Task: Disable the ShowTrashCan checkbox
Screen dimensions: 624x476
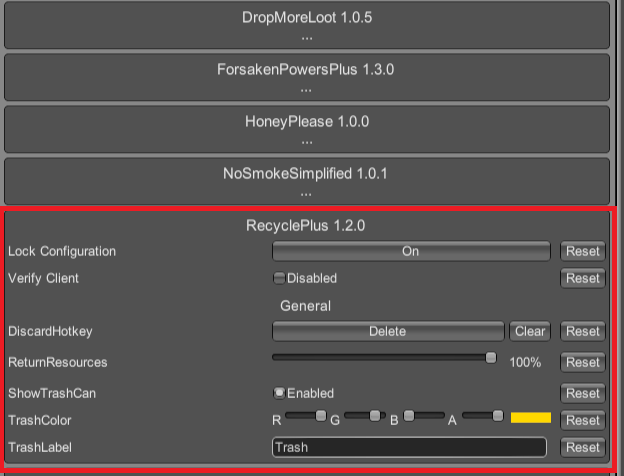Action: pos(279,393)
